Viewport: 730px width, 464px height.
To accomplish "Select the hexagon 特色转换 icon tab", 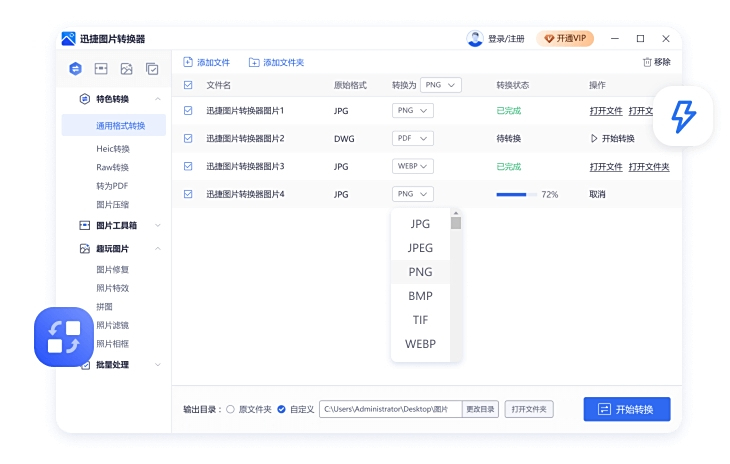I will 75,69.
